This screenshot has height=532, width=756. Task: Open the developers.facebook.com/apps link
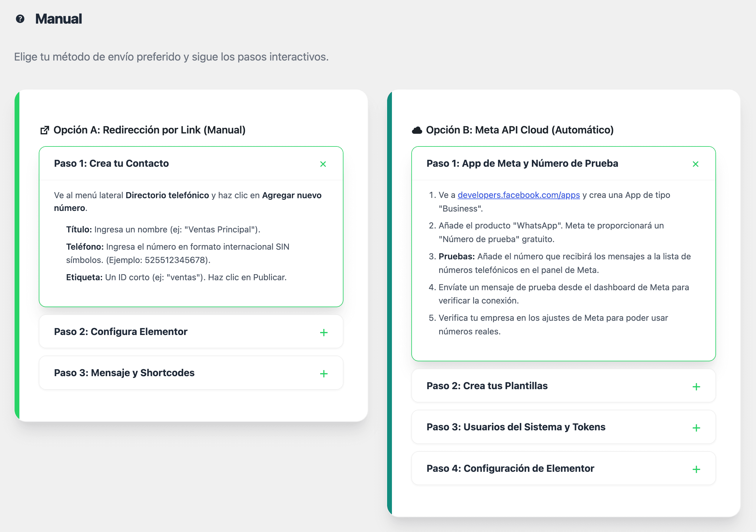click(519, 195)
